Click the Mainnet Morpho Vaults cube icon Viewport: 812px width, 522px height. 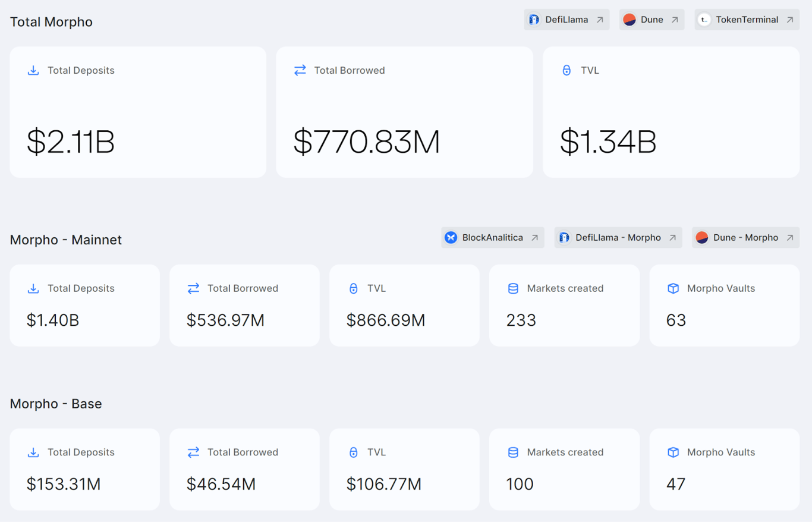click(673, 288)
